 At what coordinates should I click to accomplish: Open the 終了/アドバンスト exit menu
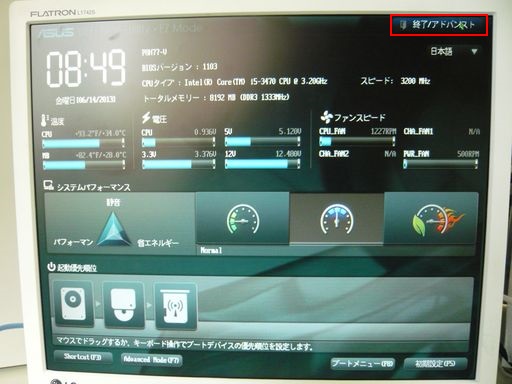point(439,25)
